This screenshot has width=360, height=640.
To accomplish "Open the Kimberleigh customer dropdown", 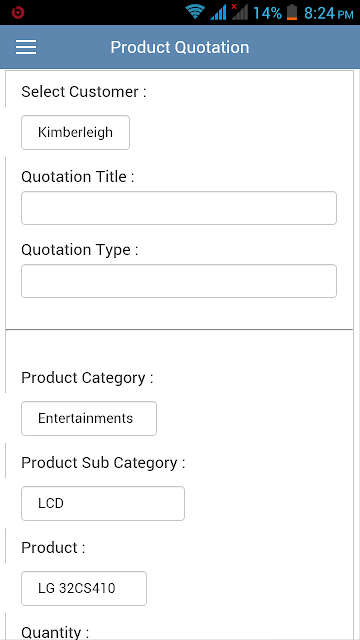I will tap(76, 132).
